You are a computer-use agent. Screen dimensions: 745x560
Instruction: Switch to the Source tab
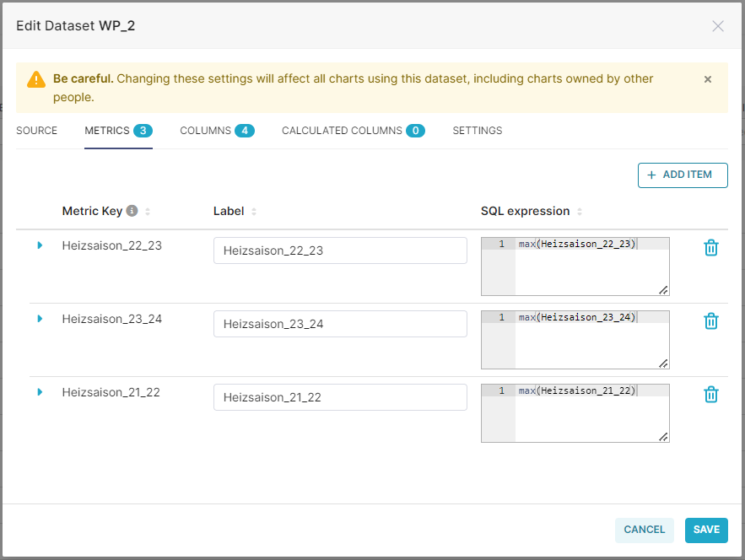point(36,131)
